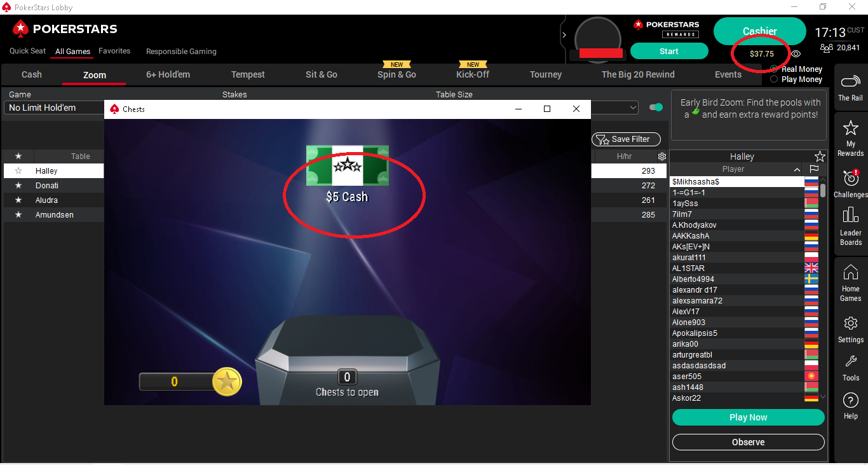Favorite the Halley table star in list
The width and height of the screenshot is (868, 465).
[18, 171]
